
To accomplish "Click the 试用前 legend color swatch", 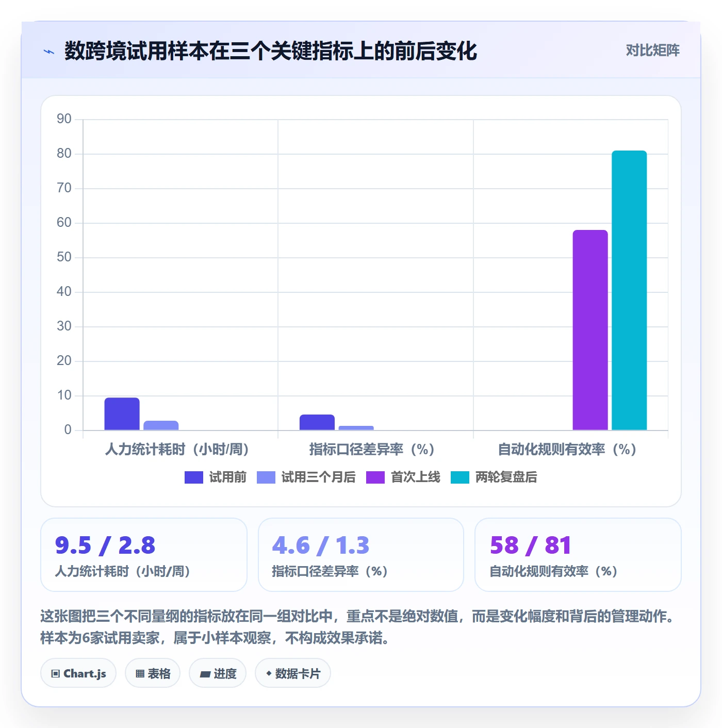I will [194, 477].
